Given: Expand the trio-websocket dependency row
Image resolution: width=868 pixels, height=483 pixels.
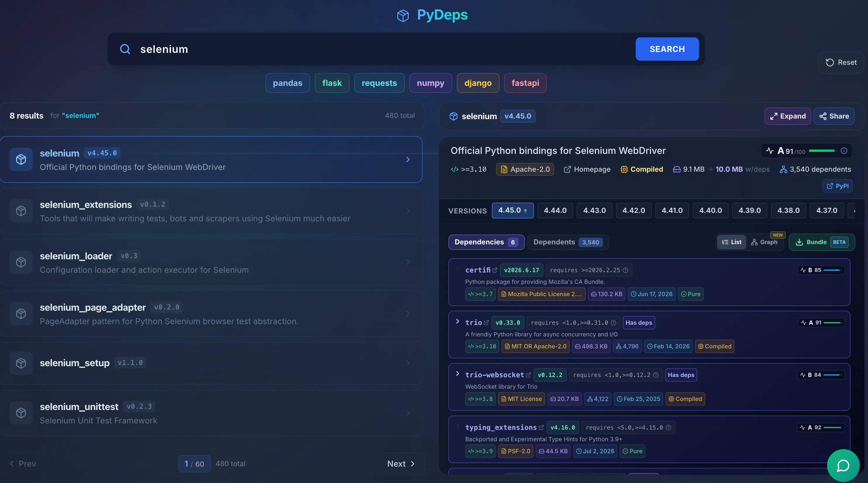Looking at the screenshot, I should (x=457, y=373).
